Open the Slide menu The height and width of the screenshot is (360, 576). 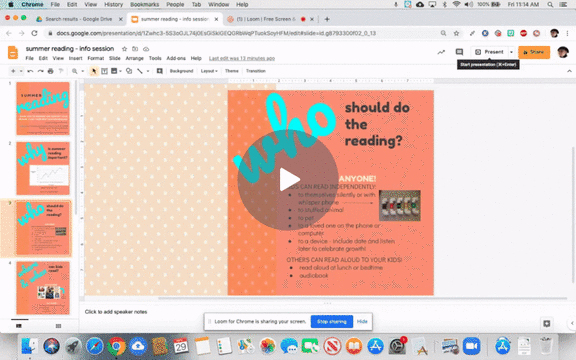click(x=115, y=58)
